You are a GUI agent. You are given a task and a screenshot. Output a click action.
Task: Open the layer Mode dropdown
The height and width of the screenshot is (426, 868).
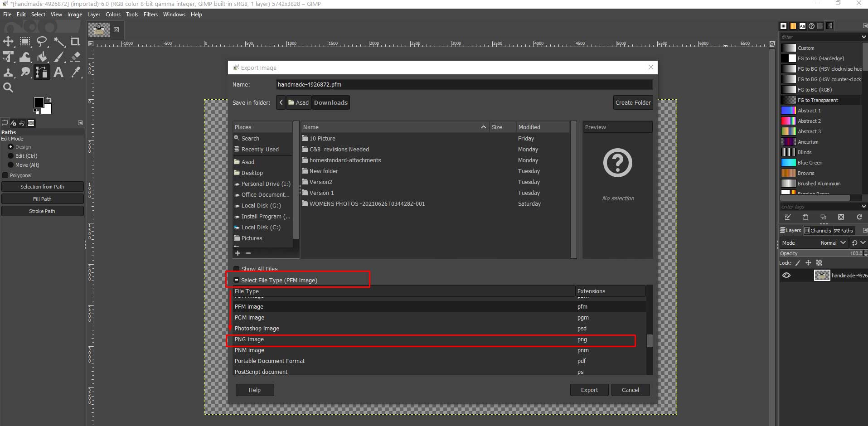[x=833, y=243]
